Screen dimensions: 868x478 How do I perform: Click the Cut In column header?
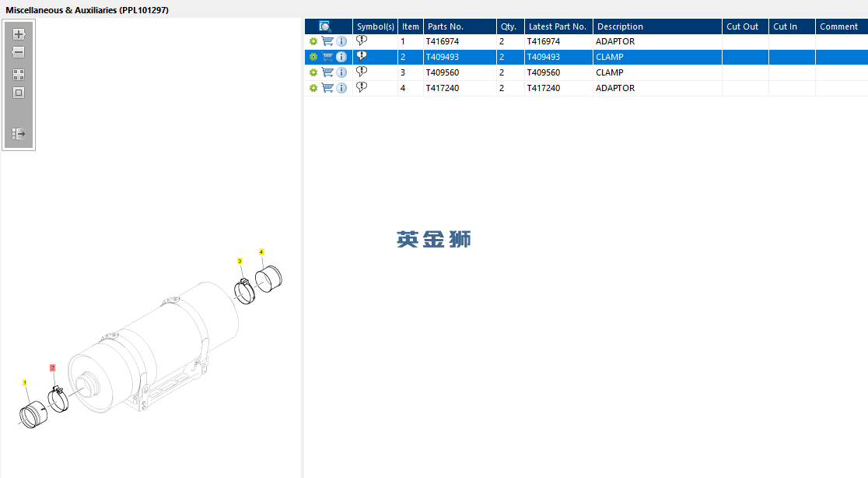(x=792, y=26)
